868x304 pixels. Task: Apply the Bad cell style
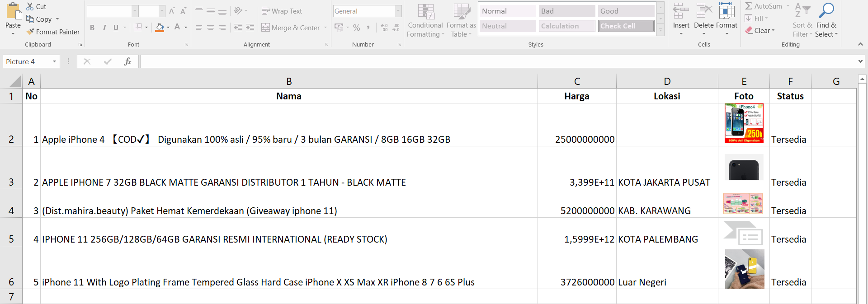pos(567,11)
